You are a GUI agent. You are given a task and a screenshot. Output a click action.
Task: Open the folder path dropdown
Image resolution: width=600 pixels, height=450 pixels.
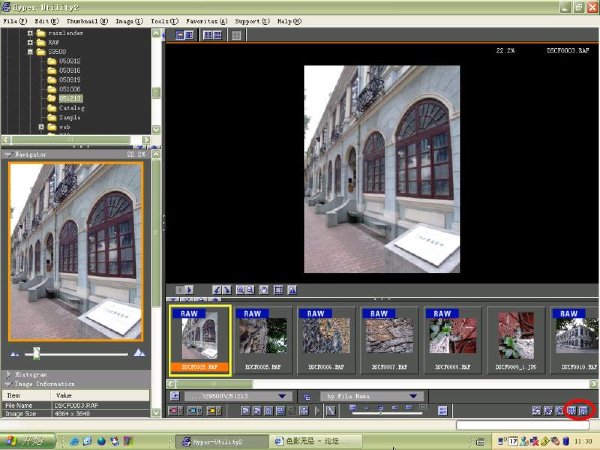point(282,396)
